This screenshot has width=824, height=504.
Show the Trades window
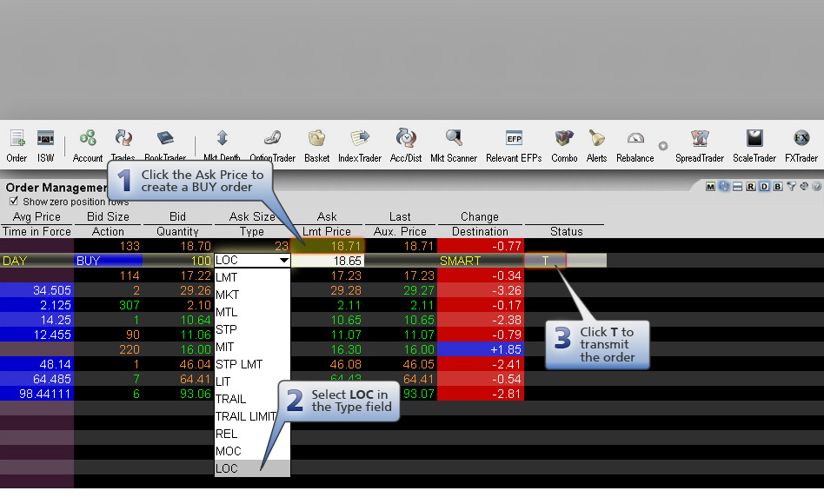tap(123, 146)
